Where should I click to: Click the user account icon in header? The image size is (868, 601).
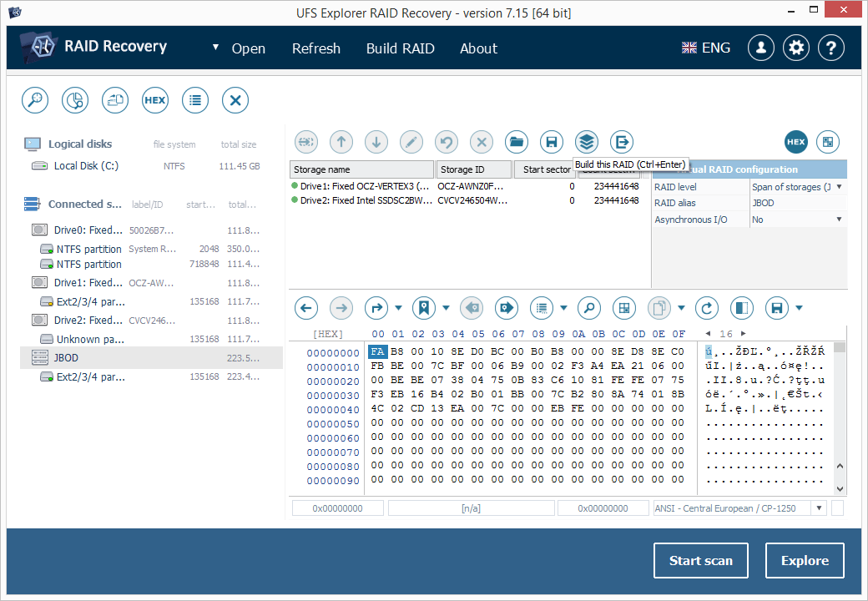(x=761, y=48)
